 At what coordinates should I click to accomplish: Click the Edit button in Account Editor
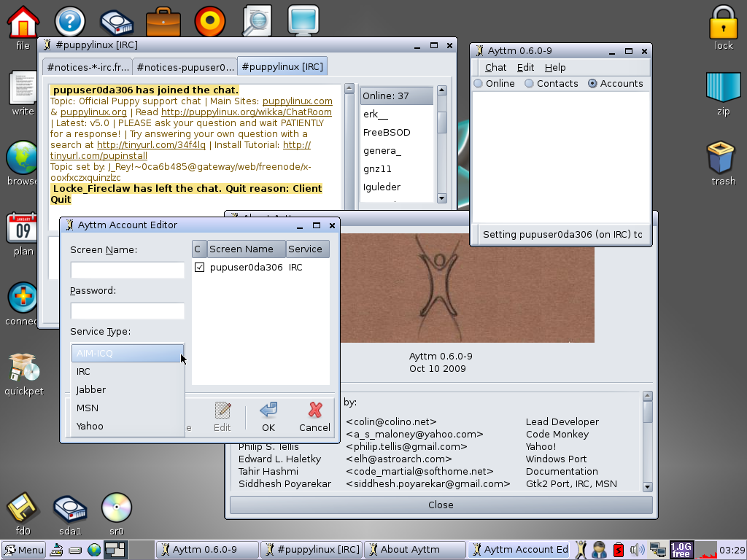click(x=222, y=417)
